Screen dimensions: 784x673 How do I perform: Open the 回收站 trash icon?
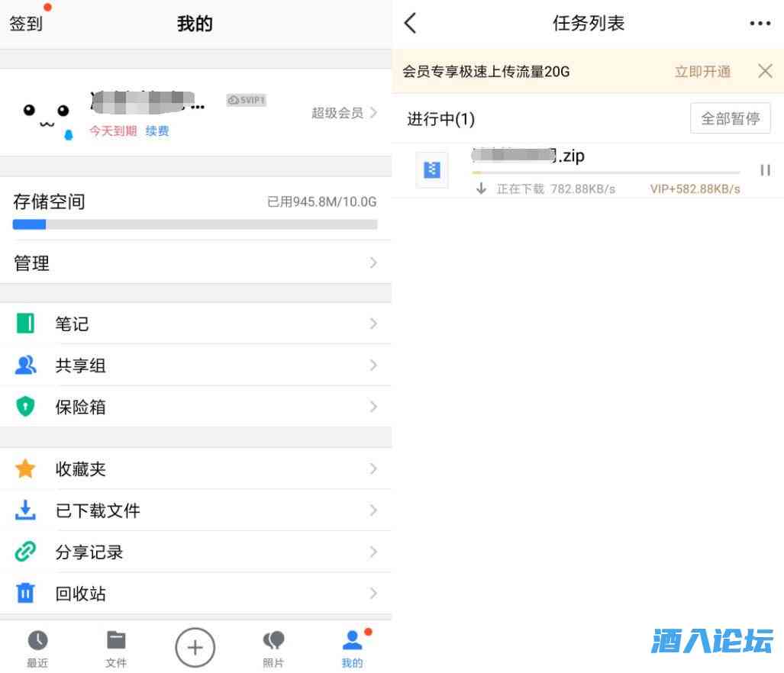click(25, 593)
